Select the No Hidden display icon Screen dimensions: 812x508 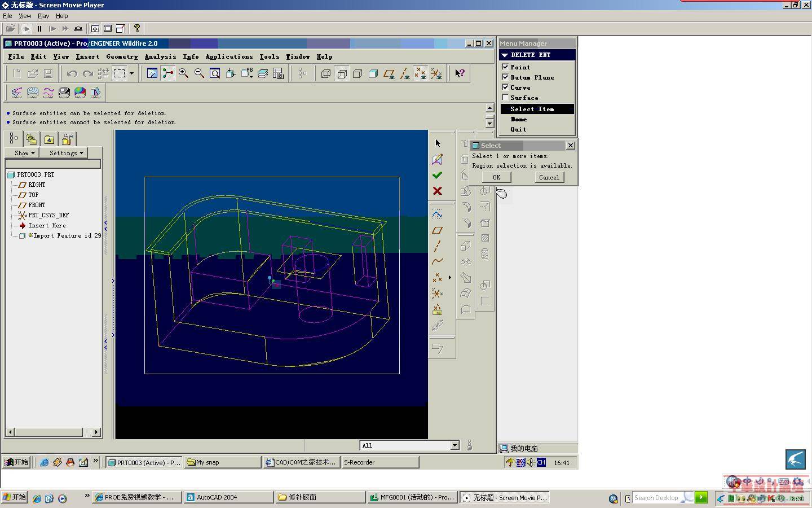(x=358, y=73)
